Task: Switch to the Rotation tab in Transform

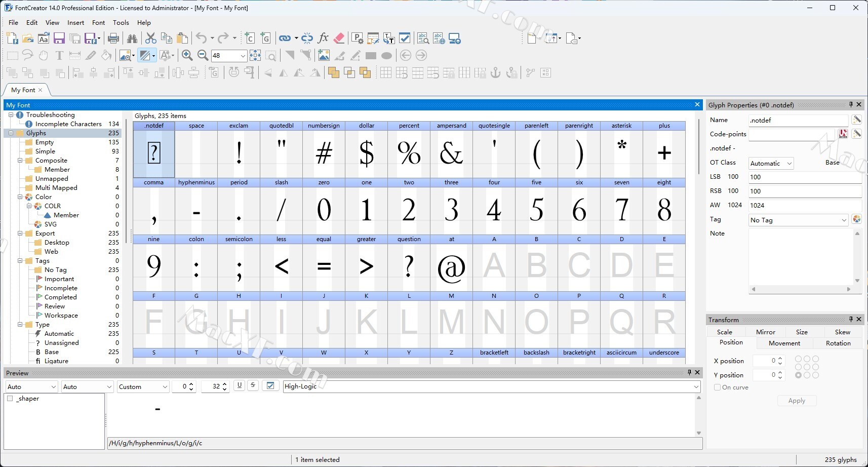Action: pyautogui.click(x=838, y=343)
